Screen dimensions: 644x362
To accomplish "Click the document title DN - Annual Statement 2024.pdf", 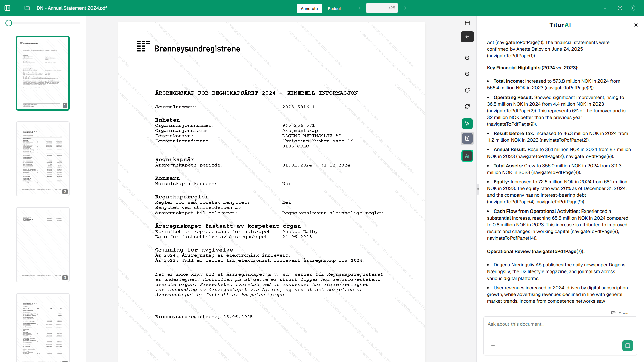I will tap(72, 8).
